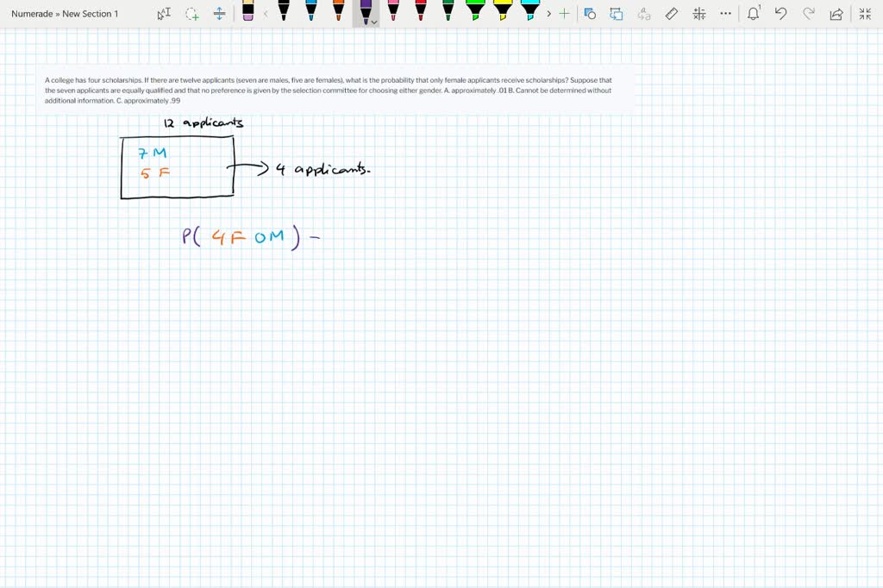The height and width of the screenshot is (588, 883).
Task: Exit full screen mode
Action: (x=866, y=14)
